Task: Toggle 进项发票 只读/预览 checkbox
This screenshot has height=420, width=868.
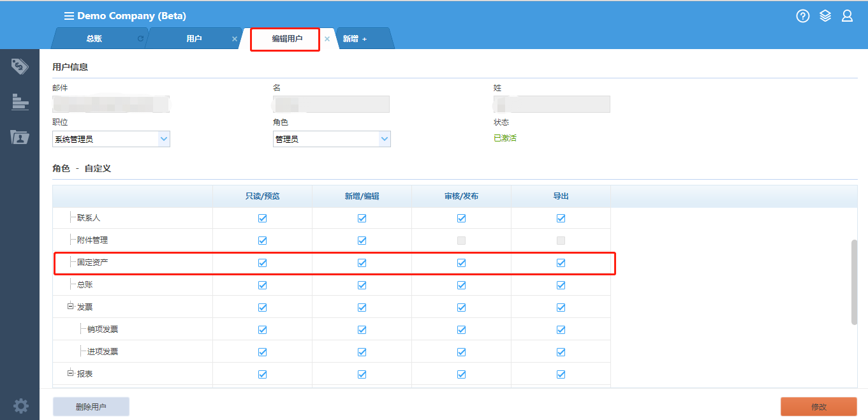Action: 262,352
